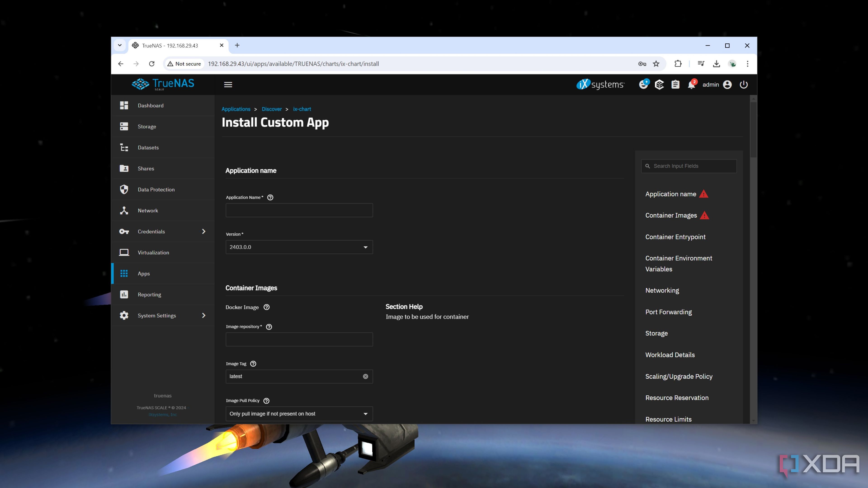Show help tooltip for Image Pull Policy
Screen dimensions: 868x488
click(x=266, y=401)
